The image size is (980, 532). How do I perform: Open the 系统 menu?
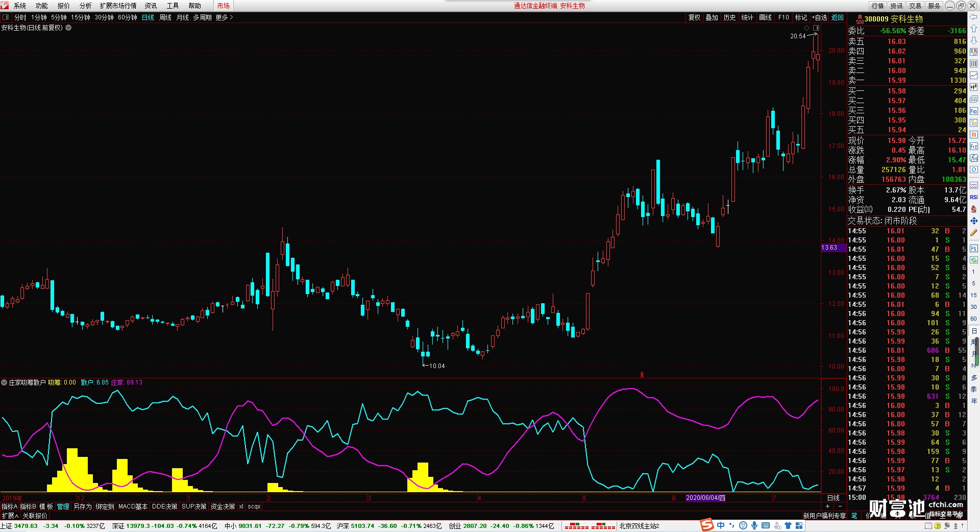coord(20,6)
